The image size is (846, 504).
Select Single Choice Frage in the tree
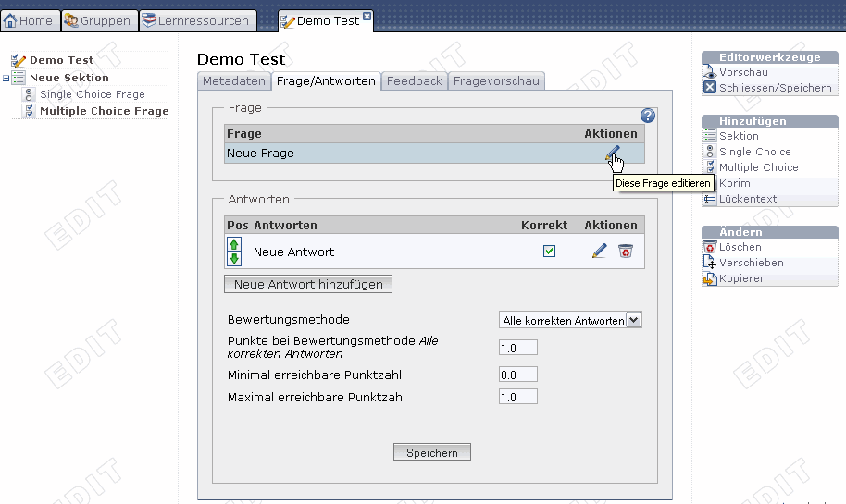pos(92,94)
